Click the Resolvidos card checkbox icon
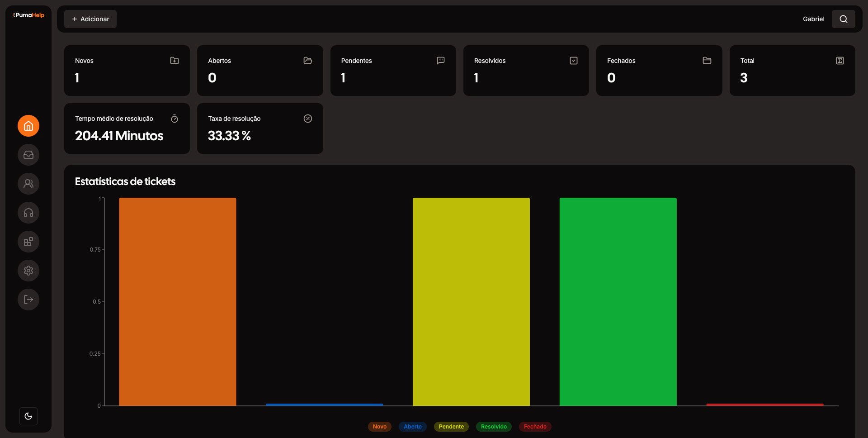The height and width of the screenshot is (438, 868). [x=574, y=61]
